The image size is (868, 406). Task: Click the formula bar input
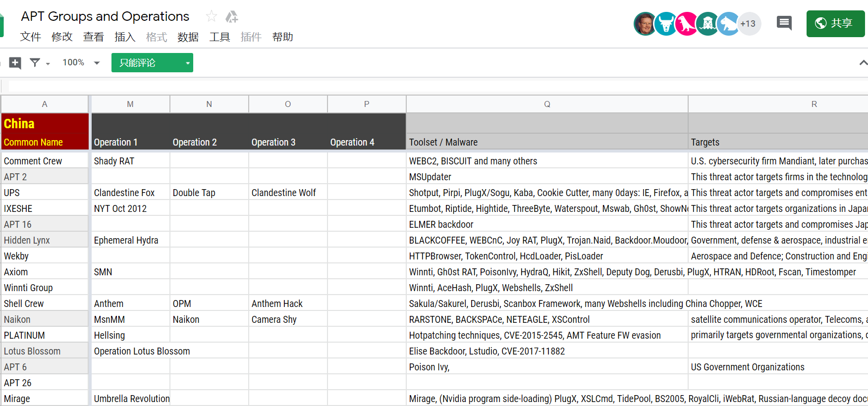pyautogui.click(x=438, y=87)
